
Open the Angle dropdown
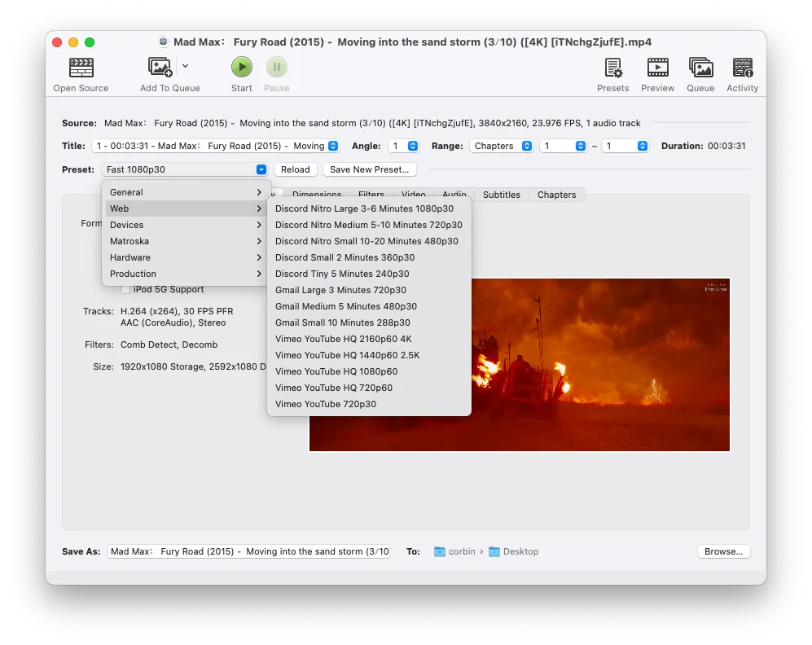[403, 146]
